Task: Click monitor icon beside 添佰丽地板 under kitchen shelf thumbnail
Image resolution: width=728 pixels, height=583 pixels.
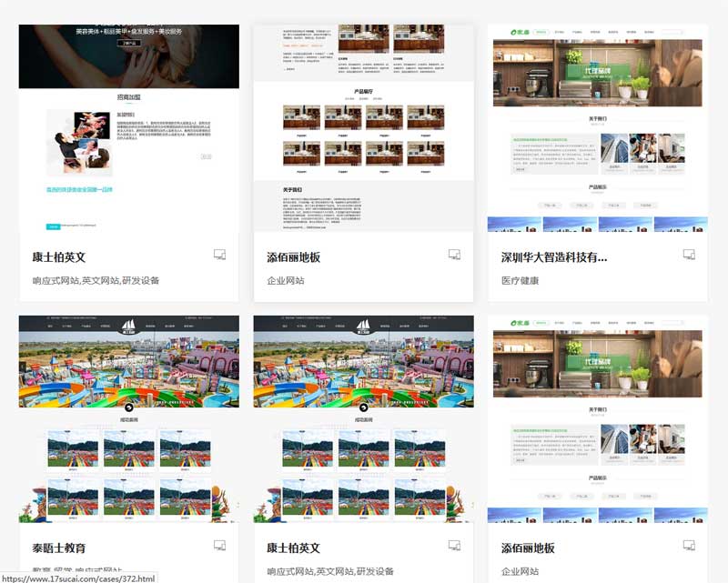Action: (x=689, y=547)
